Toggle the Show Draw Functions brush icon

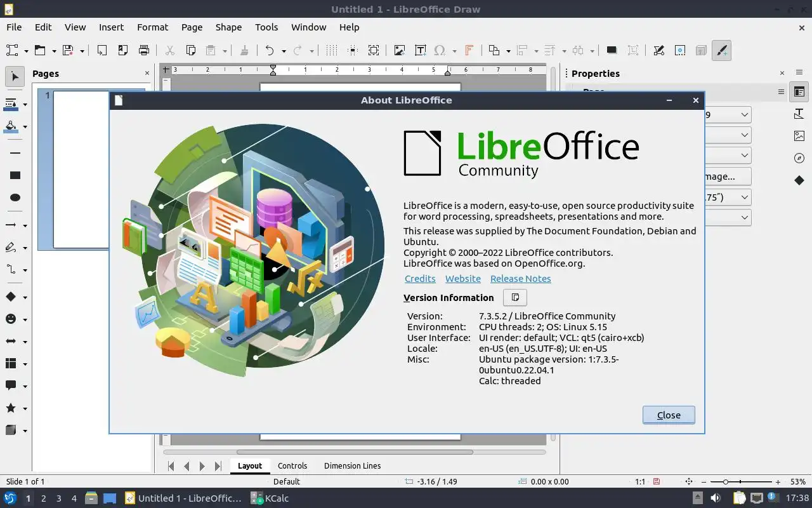721,50
